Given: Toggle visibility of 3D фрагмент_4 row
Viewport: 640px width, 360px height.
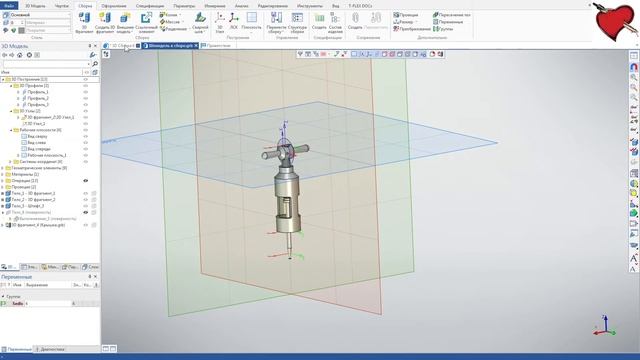Looking at the screenshot, I should click(86, 225).
